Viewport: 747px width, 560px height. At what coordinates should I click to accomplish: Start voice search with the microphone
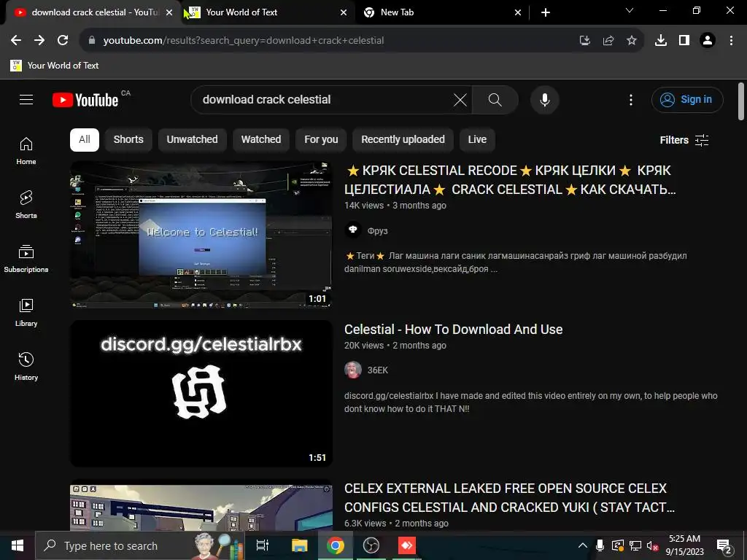point(544,99)
